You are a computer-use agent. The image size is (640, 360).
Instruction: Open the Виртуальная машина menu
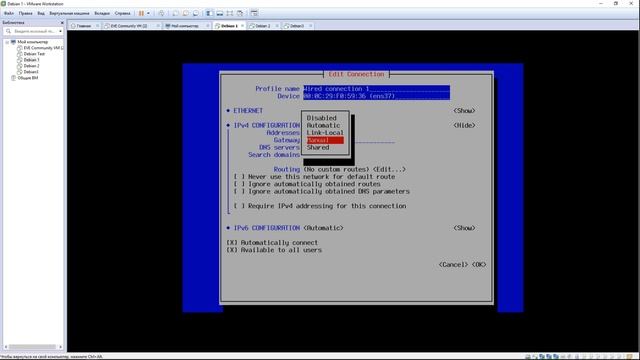pos(69,13)
